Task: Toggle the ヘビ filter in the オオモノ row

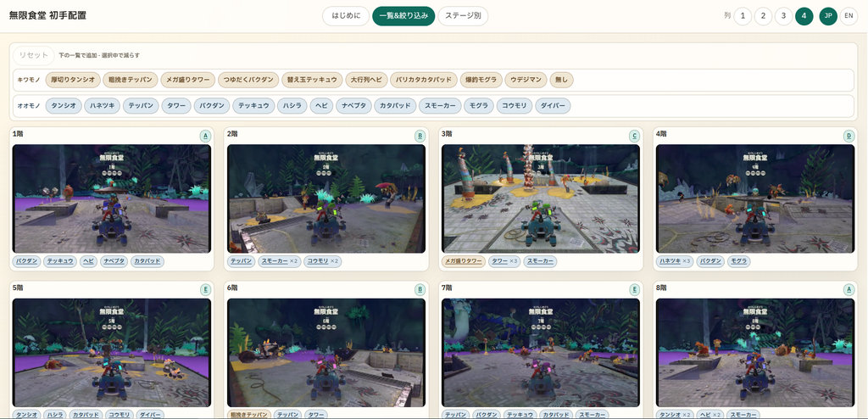Action: click(321, 106)
